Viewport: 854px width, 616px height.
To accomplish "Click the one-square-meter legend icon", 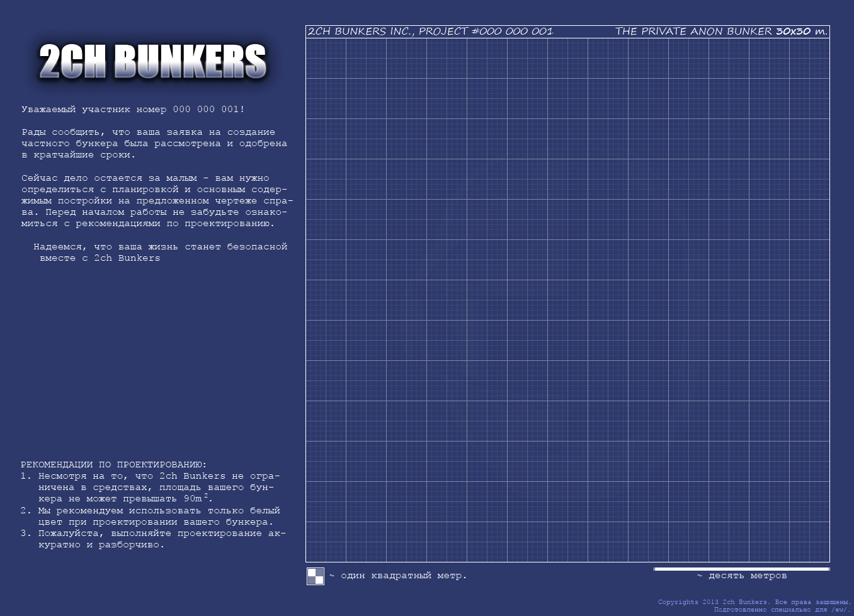I will [x=316, y=576].
